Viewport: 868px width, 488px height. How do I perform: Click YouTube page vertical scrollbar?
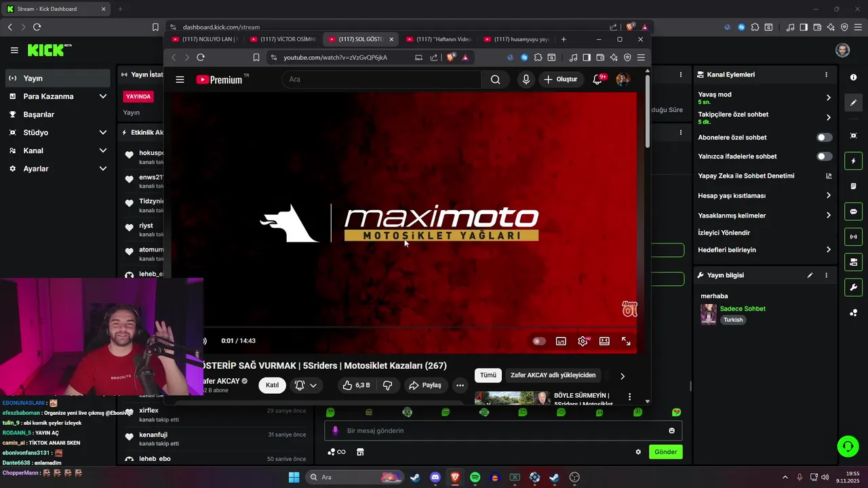pos(648,112)
